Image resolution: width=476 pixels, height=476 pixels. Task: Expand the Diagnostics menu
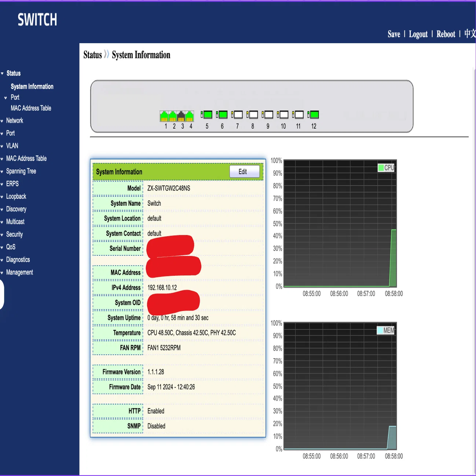click(x=18, y=260)
